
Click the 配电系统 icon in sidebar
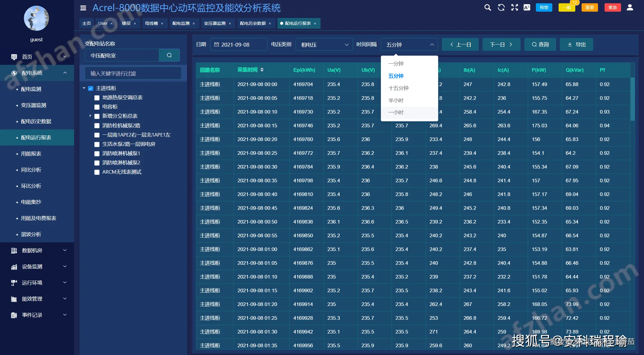(x=14, y=73)
